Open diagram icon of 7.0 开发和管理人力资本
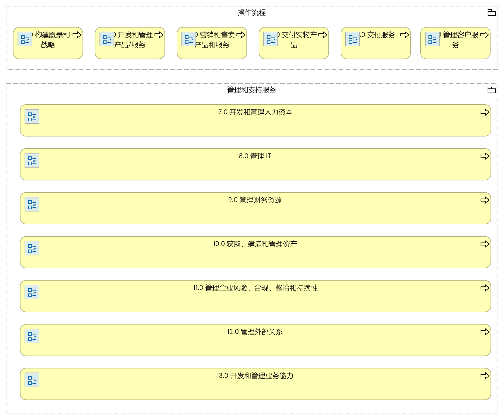The image size is (504, 420). 32,116
